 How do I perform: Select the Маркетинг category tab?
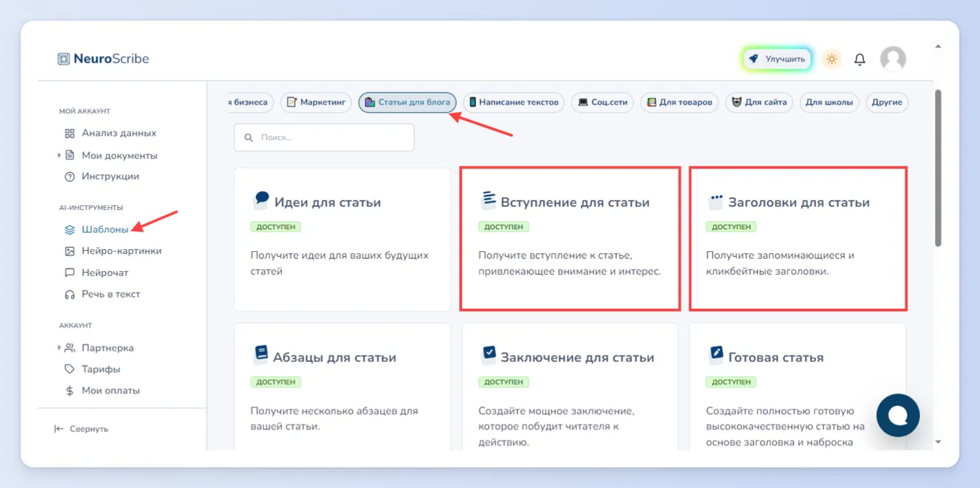(316, 102)
